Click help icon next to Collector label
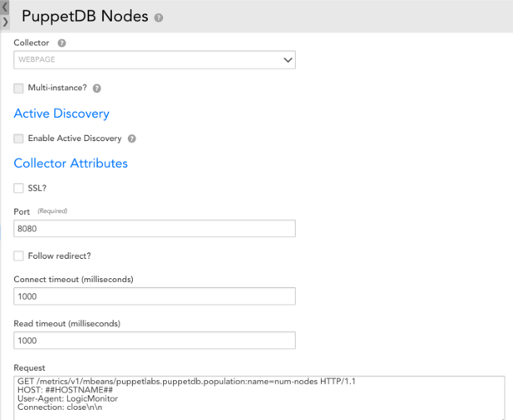 pos(62,43)
